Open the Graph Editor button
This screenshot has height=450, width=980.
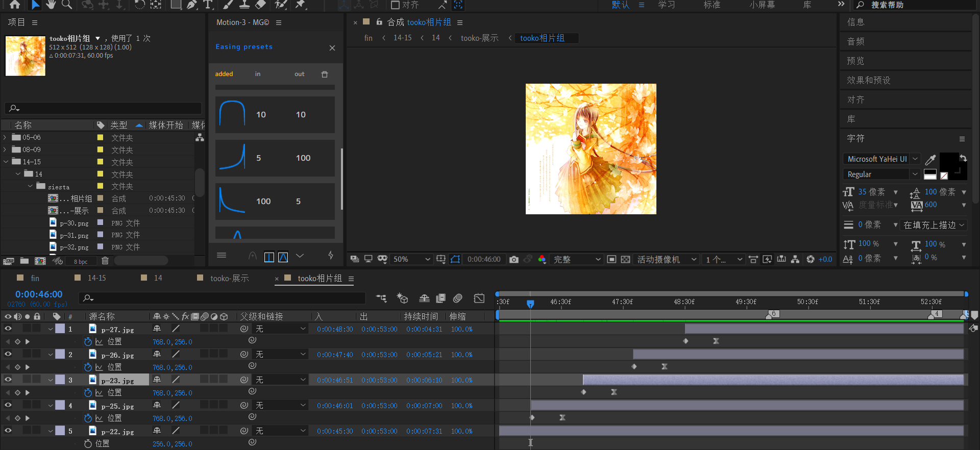click(479, 298)
